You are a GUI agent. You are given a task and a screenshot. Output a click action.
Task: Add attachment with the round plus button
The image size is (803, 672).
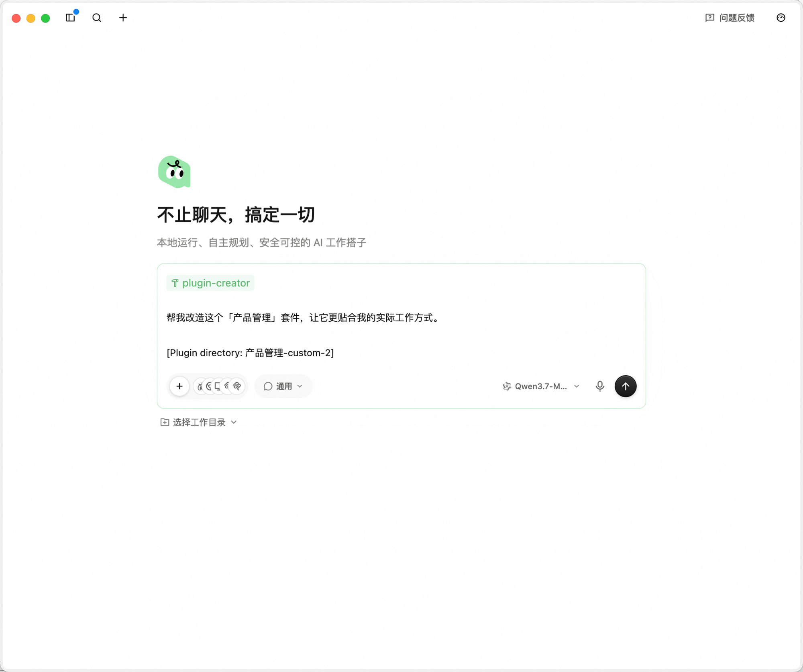point(179,386)
